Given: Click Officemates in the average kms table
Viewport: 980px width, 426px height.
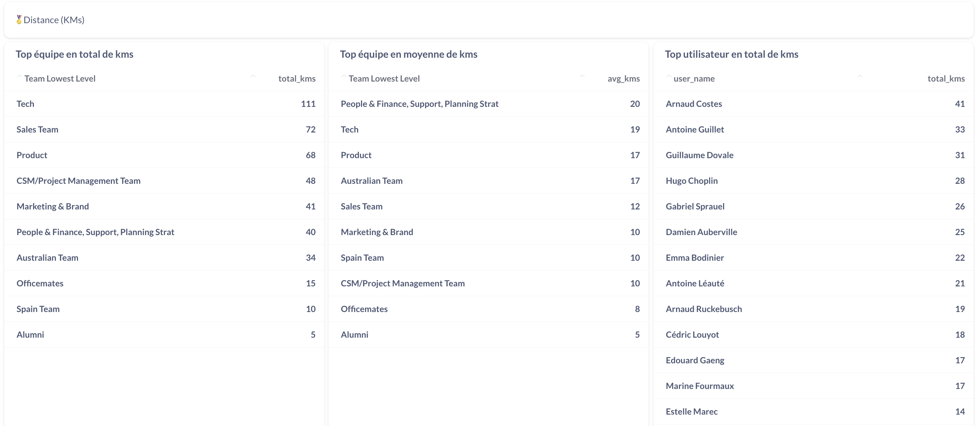Looking at the screenshot, I should coord(364,309).
